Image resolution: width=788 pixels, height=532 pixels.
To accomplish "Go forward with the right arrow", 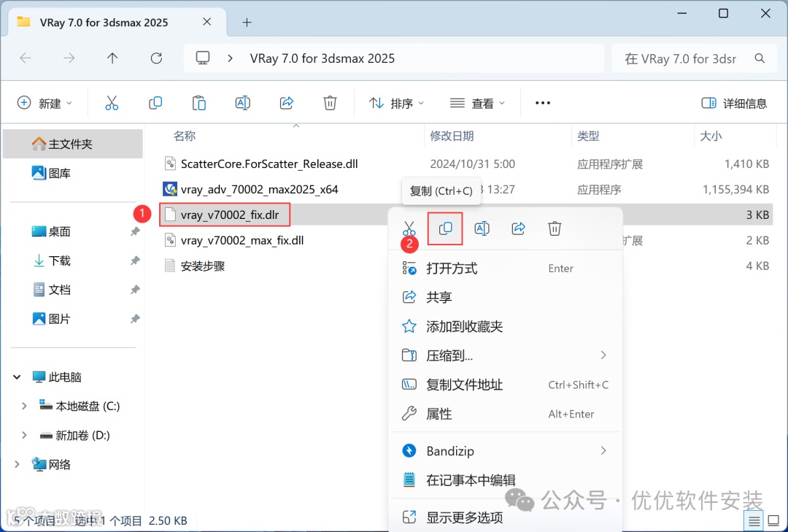I will pyautogui.click(x=69, y=58).
